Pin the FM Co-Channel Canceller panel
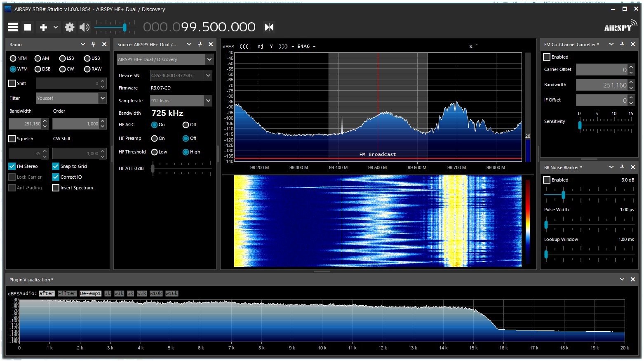Viewport: 644px width, 361px height. pyautogui.click(x=622, y=44)
